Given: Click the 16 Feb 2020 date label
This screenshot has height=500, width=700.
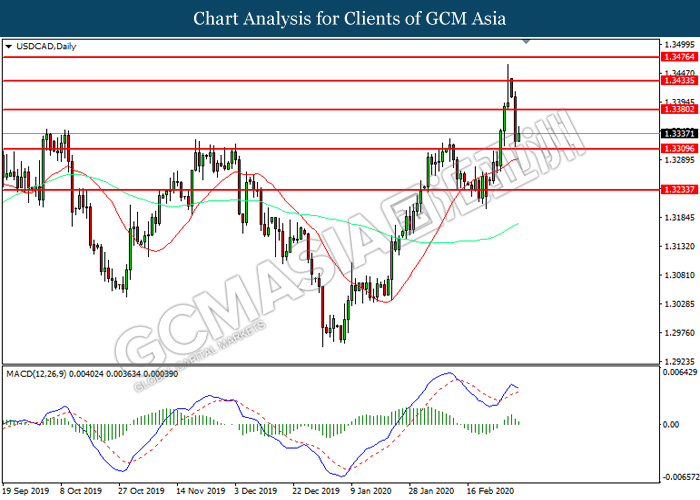Looking at the screenshot, I should pyautogui.click(x=490, y=491).
